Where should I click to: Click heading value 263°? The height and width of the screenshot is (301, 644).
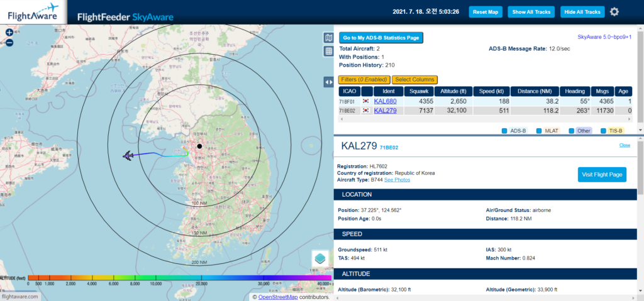(582, 111)
